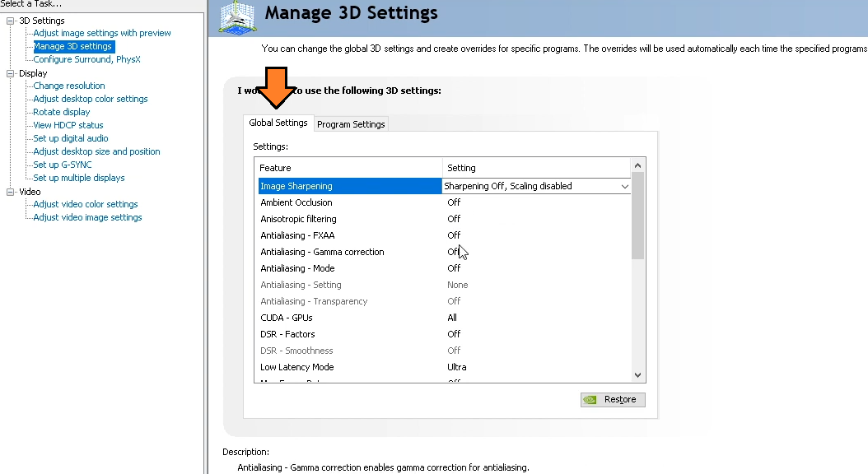Select the Antialiasing - Mode row
Viewport: 868px width, 474px height.
(x=444, y=268)
